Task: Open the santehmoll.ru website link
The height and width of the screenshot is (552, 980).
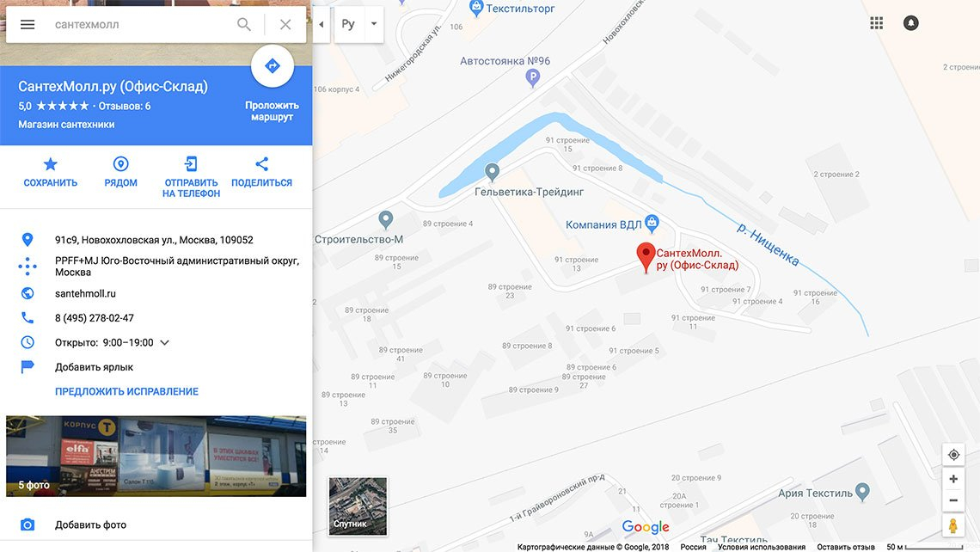Action: 85,293
